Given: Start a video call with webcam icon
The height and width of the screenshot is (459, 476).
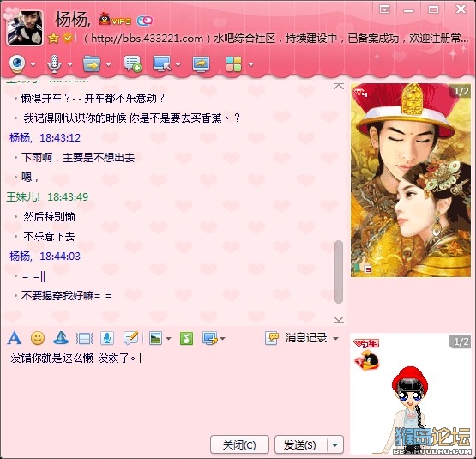Looking at the screenshot, I should pos(17,63).
